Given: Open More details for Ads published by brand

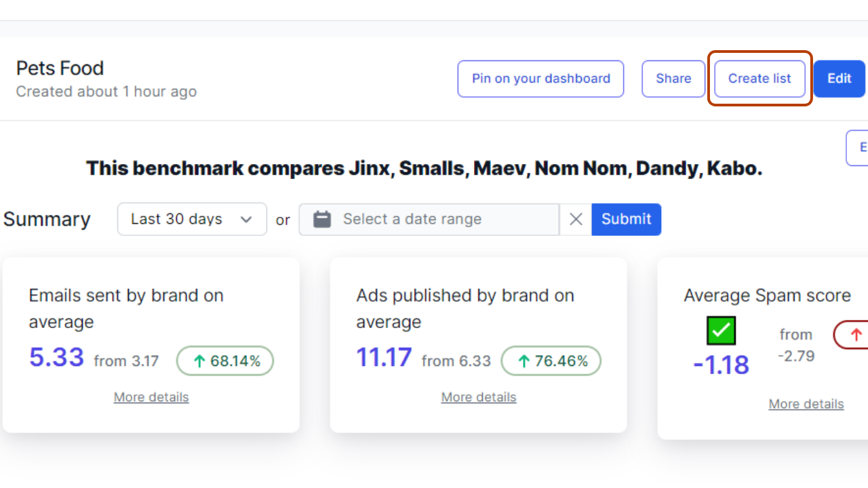Looking at the screenshot, I should (x=479, y=397).
